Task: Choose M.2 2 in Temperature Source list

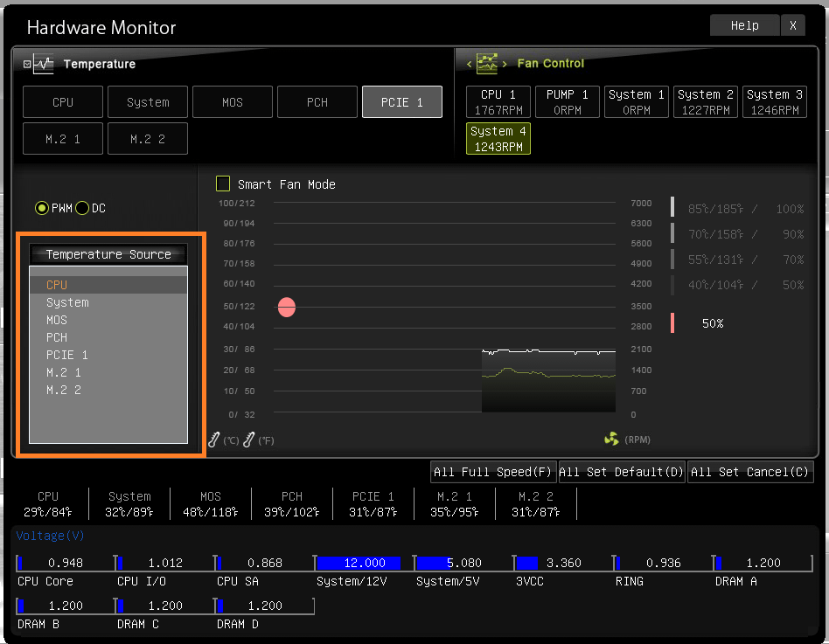Action: (x=108, y=390)
